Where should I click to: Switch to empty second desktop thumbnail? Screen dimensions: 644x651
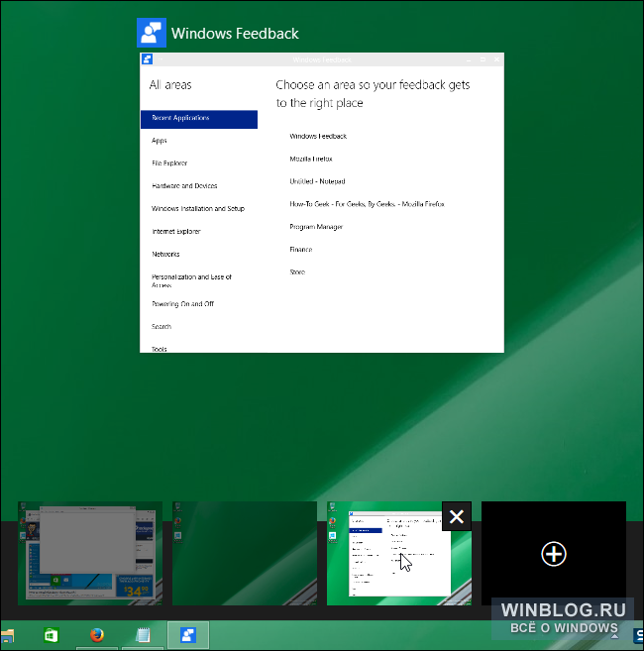pyautogui.click(x=245, y=553)
